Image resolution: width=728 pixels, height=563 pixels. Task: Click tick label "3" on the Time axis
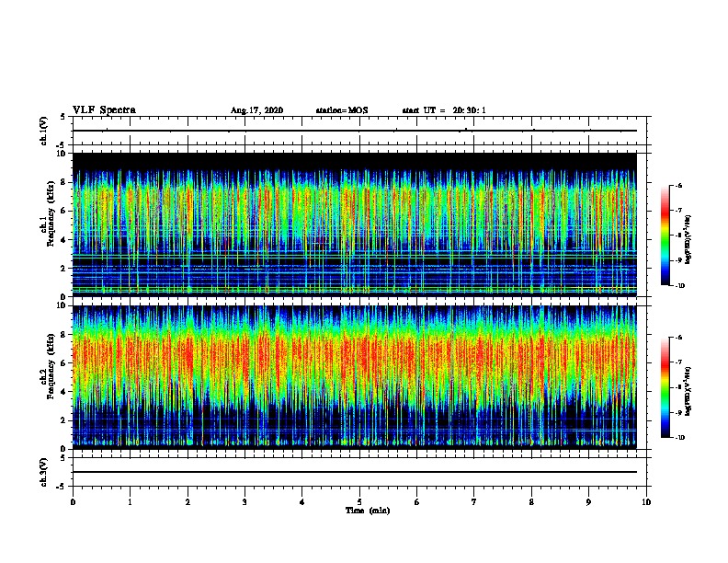click(245, 502)
